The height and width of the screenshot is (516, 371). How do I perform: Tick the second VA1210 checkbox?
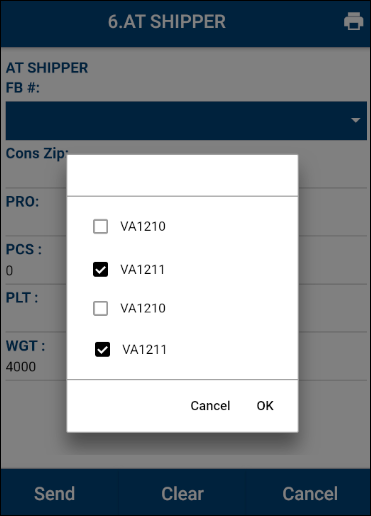[x=100, y=308]
